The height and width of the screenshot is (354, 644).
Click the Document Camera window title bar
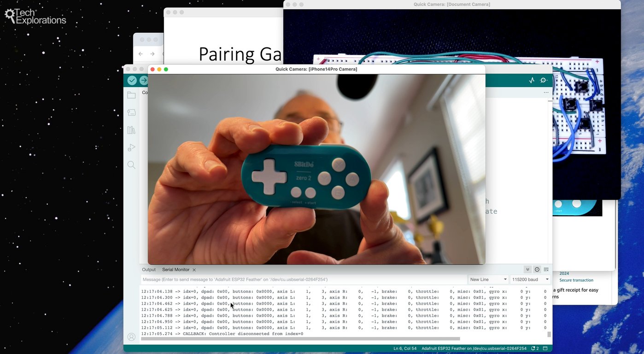pyautogui.click(x=452, y=4)
